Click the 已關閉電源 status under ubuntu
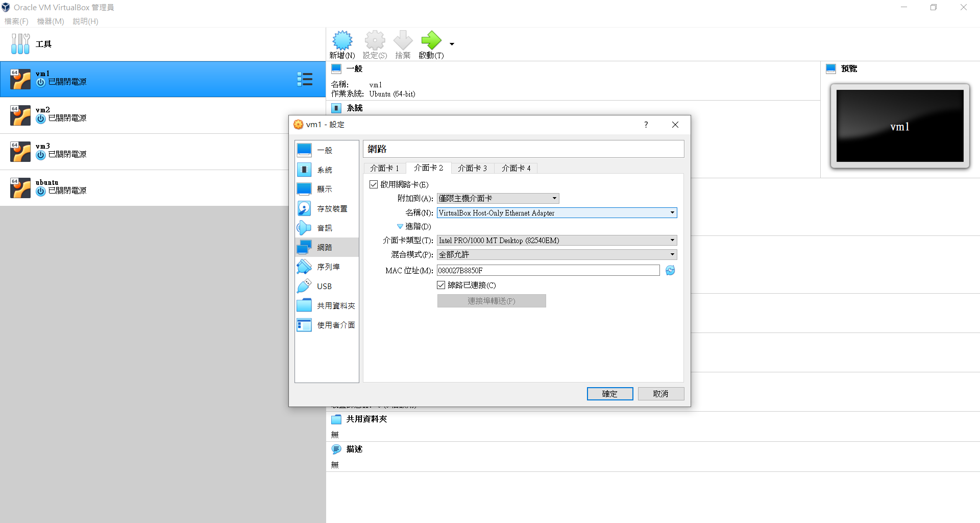The width and height of the screenshot is (980, 523). (67, 191)
